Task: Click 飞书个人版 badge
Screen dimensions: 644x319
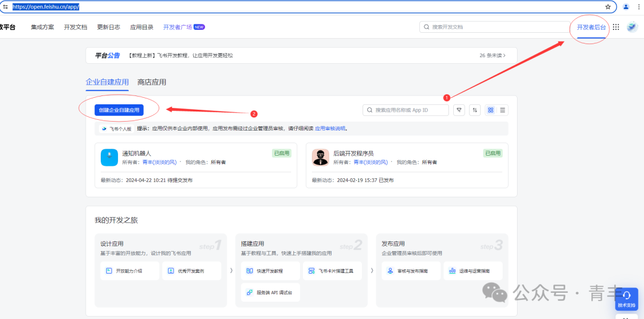Action: pos(117,129)
